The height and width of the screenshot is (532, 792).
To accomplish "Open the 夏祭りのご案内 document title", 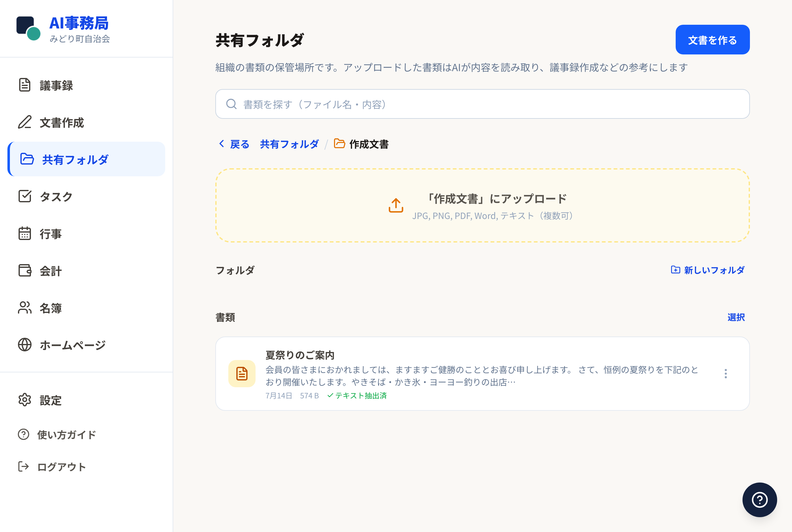I will [300, 355].
